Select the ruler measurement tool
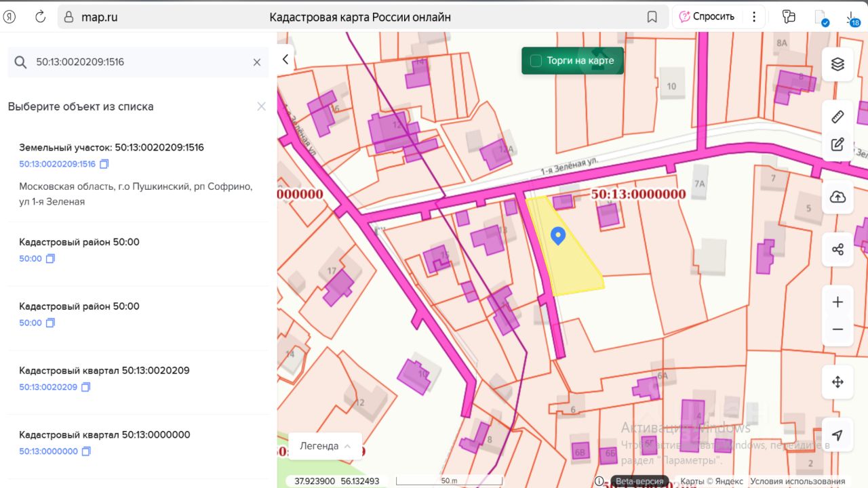 pos(837,117)
